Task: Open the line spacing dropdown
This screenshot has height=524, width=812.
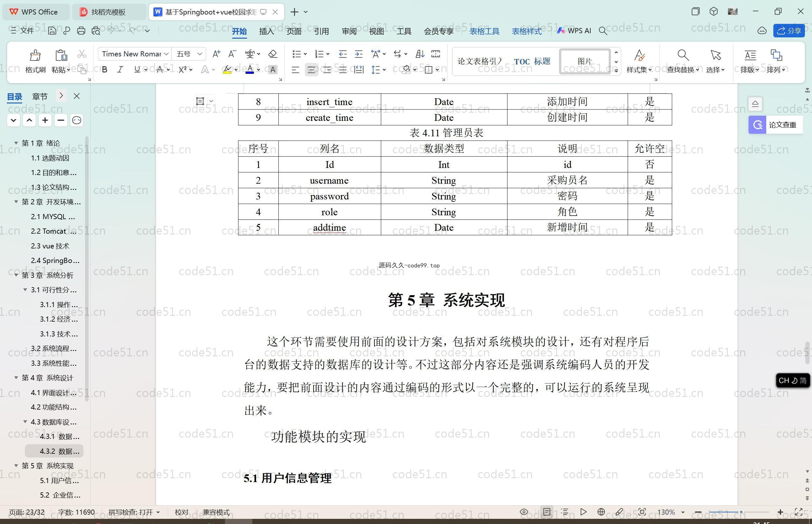Action: 384,70
